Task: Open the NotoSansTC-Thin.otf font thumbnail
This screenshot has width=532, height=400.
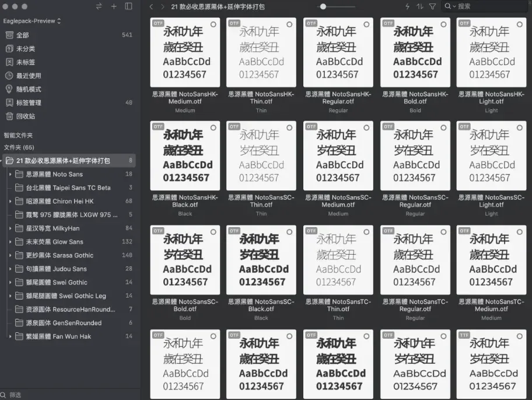Action: pyautogui.click(x=338, y=260)
